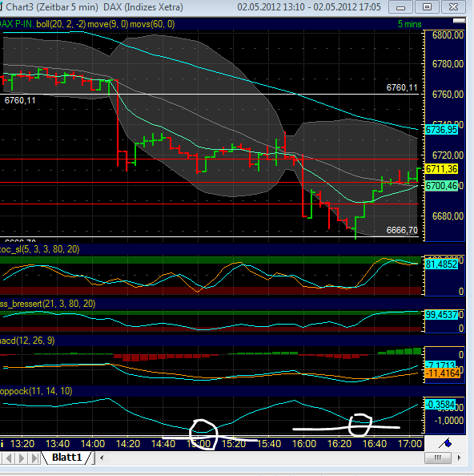The width and height of the screenshot is (474, 476).
Task: Click the '16:40' time axis label
Action: (x=375, y=444)
